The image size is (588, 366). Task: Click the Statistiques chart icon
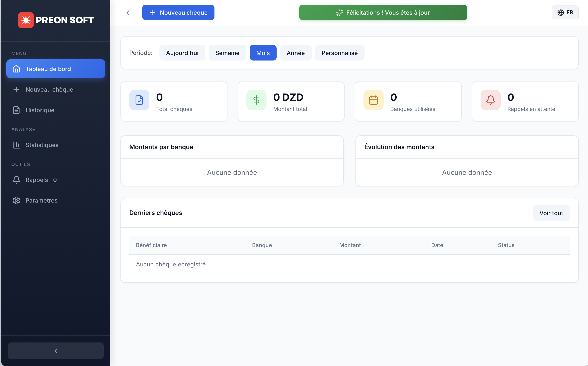point(16,145)
